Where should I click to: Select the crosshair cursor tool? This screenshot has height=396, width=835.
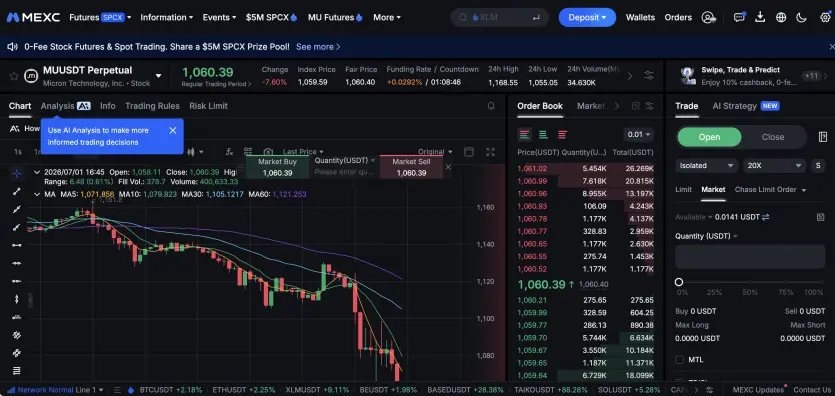coord(17,173)
